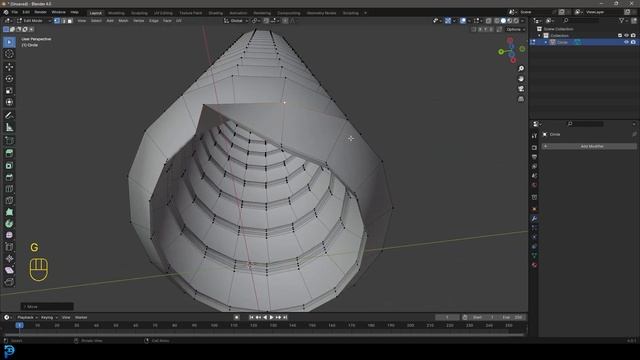Select the Move tool

[x=9, y=67]
